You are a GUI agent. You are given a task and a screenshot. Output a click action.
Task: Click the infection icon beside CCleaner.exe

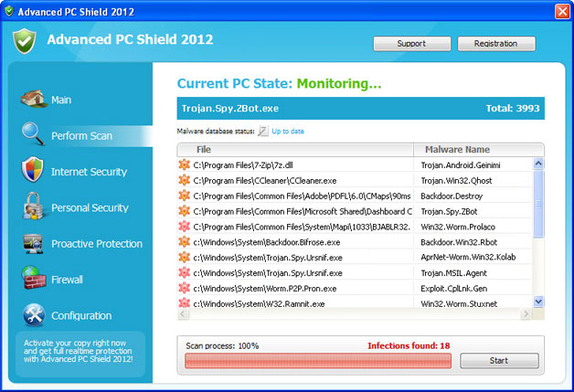tap(184, 180)
